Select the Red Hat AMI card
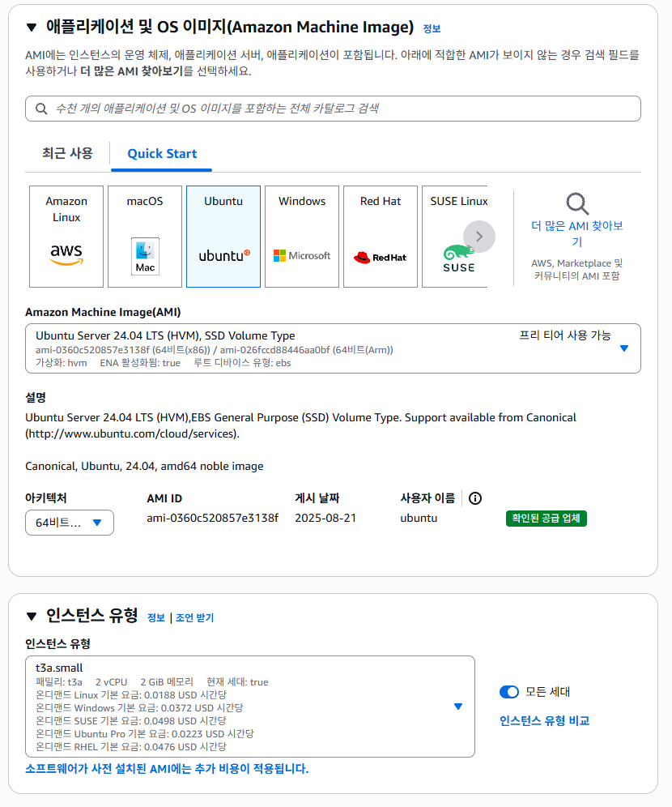The width and height of the screenshot is (672, 807). pyautogui.click(x=380, y=236)
